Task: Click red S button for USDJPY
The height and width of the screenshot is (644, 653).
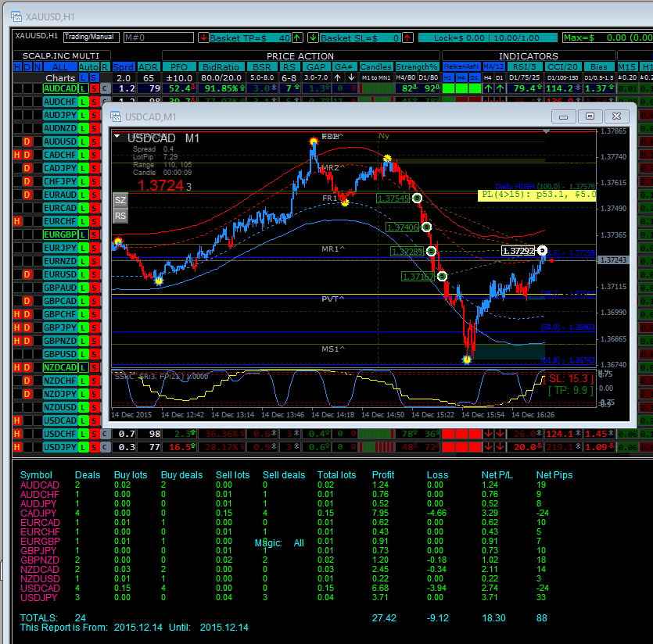Action: (x=95, y=448)
